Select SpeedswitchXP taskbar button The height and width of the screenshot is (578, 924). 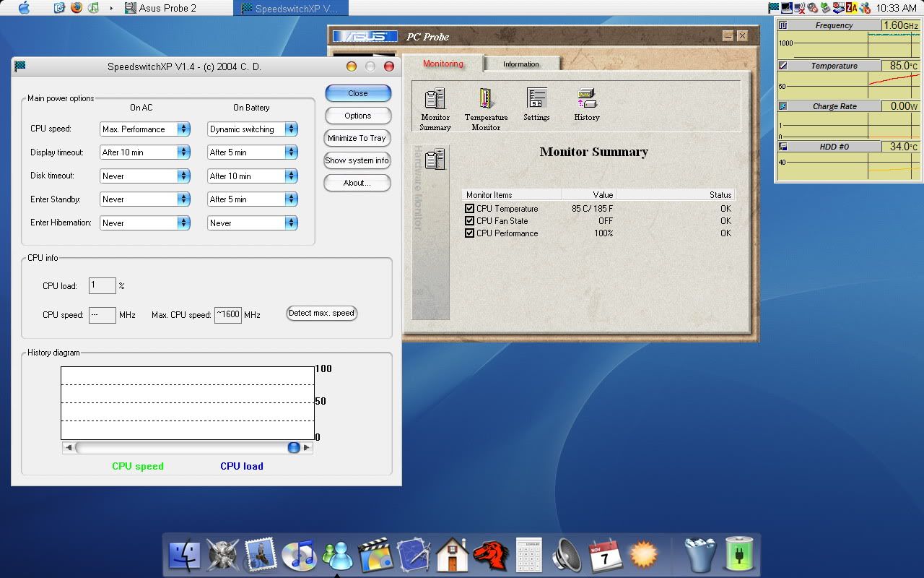pyautogui.click(x=291, y=8)
